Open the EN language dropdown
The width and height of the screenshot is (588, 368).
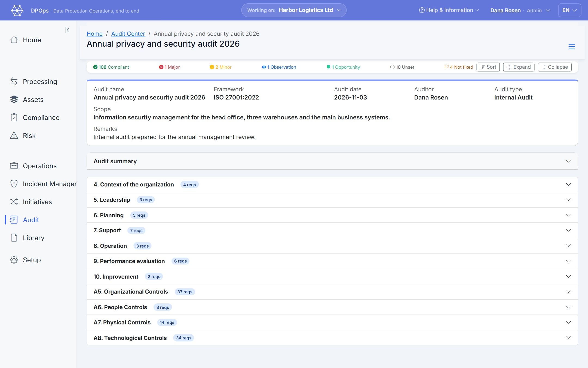coord(569,10)
